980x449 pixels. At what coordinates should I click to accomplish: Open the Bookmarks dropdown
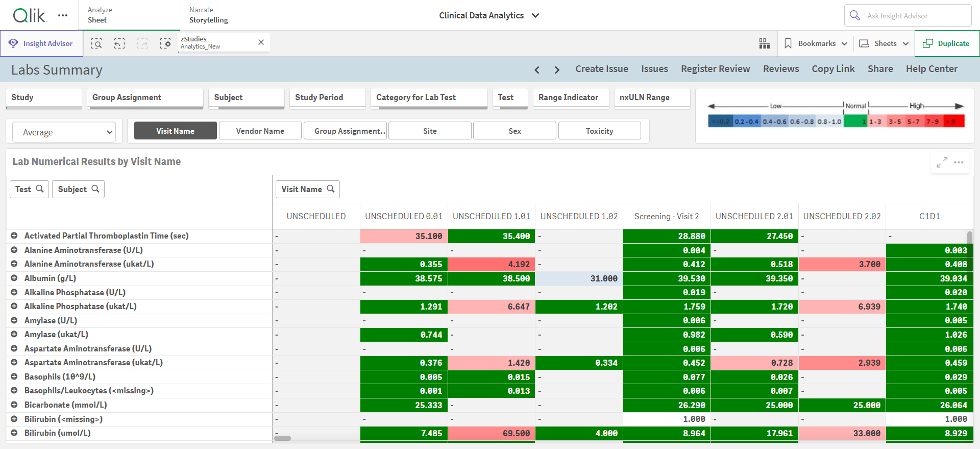pos(816,43)
